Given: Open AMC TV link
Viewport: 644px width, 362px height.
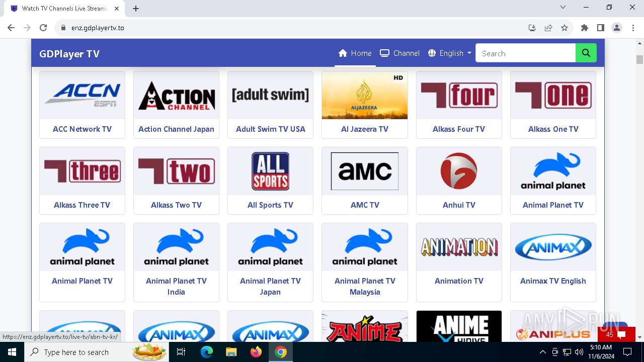Looking at the screenshot, I should pyautogui.click(x=365, y=205).
